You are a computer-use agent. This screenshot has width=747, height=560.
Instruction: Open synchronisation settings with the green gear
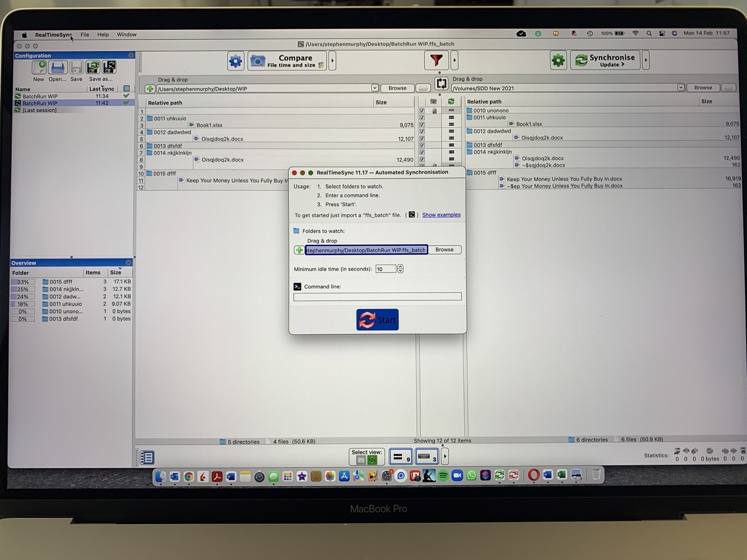point(558,60)
